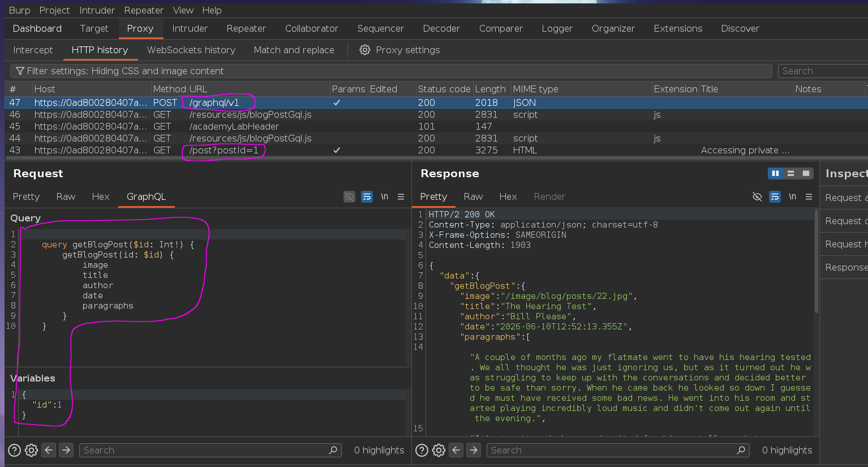Click the filter settings bar
The height and width of the screenshot is (467, 868).
pyautogui.click(x=391, y=71)
